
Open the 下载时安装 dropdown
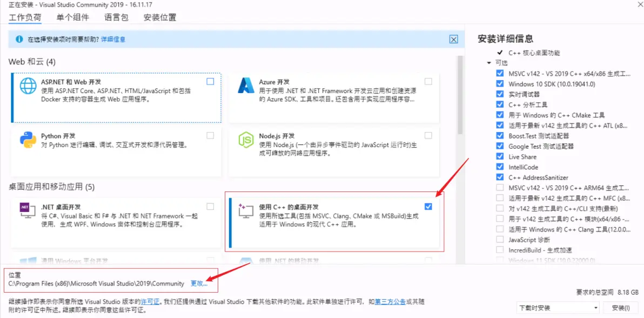pos(558,308)
